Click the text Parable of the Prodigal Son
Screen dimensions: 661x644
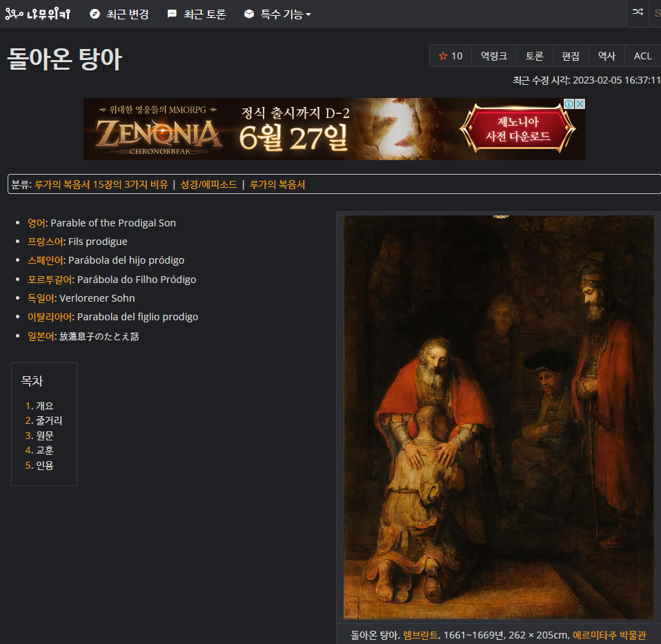[113, 223]
